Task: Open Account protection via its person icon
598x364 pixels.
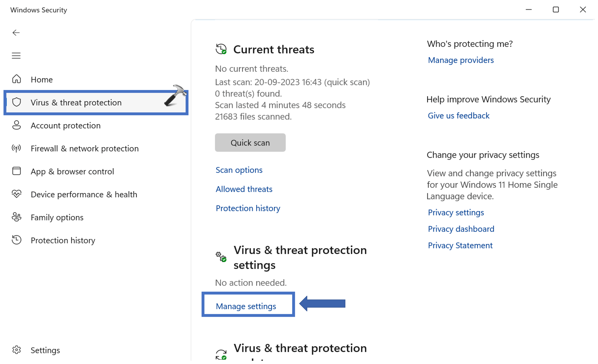Action: (17, 125)
